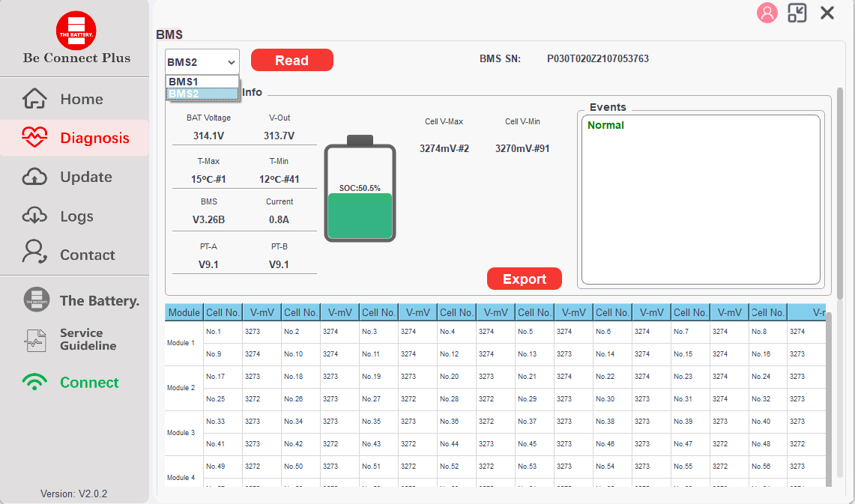Click BAT Voltage value 314.1V

(208, 136)
